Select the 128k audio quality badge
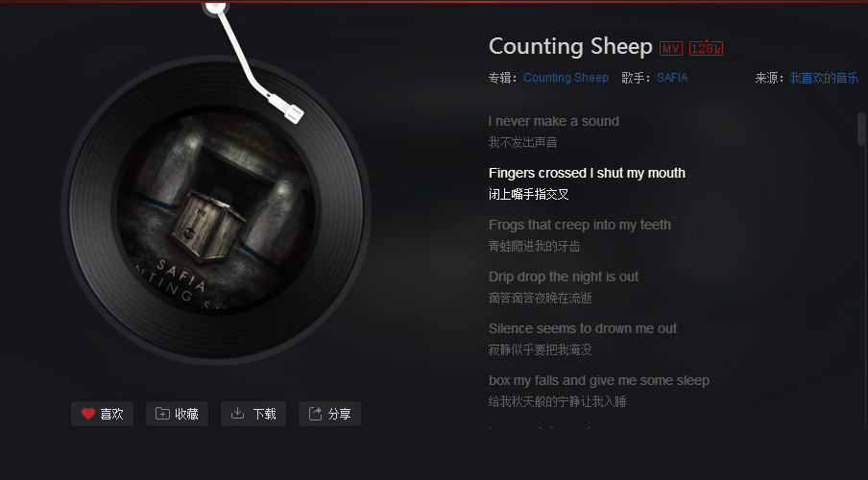The image size is (868, 480). coord(707,49)
